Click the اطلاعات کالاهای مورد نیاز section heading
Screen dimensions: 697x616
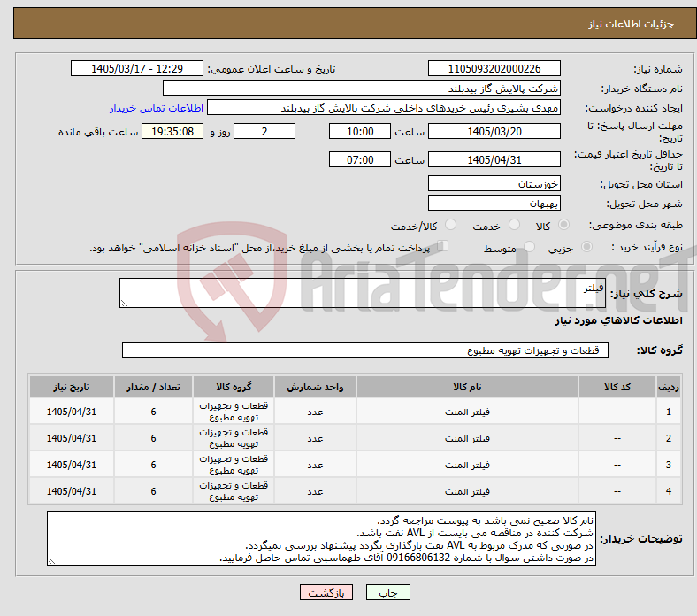(618, 320)
